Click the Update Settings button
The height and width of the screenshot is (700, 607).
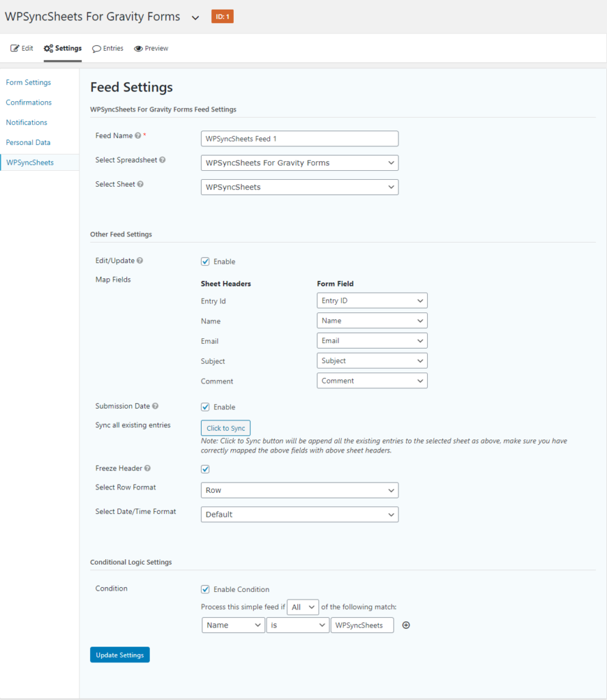[x=120, y=655]
